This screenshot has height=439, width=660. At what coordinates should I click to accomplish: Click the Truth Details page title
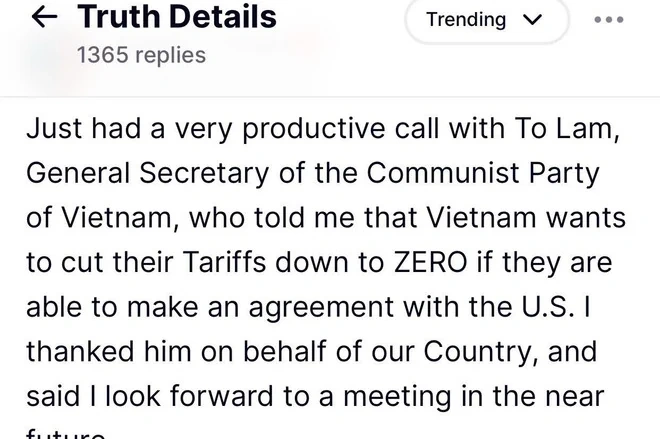coord(176,17)
